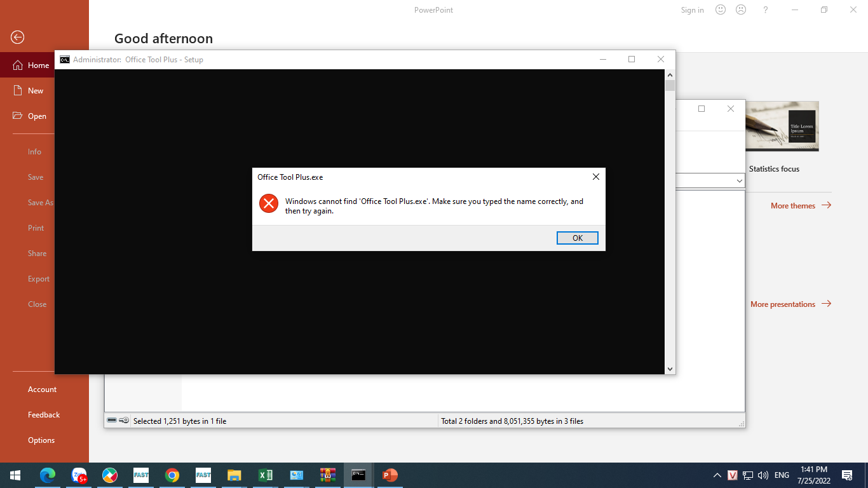Screen dimensions: 868x488
Task: Open the Windows Start menu
Action: click(x=15, y=475)
